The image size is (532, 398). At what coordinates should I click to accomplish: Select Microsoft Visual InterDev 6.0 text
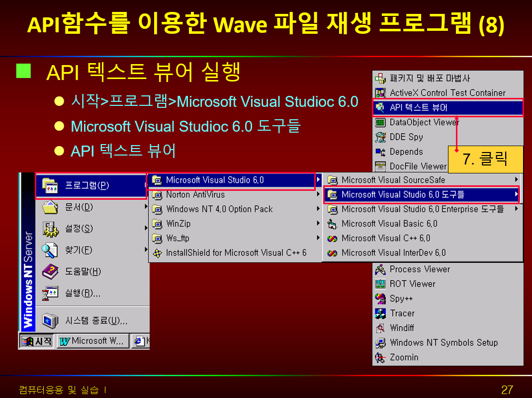(394, 253)
